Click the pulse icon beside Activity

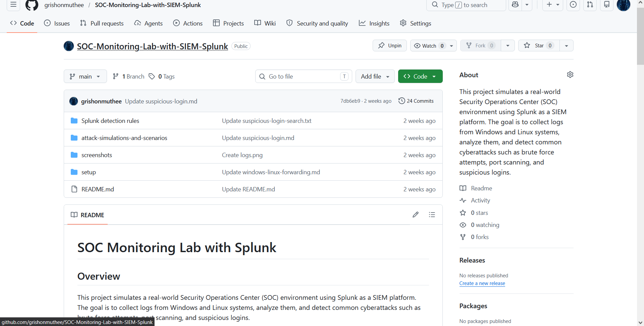[x=463, y=200]
